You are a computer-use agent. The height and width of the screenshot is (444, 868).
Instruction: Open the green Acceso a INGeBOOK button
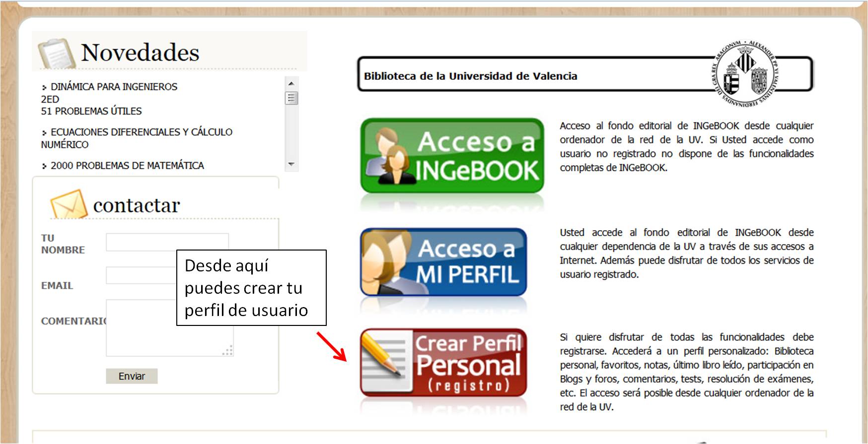[452, 155]
